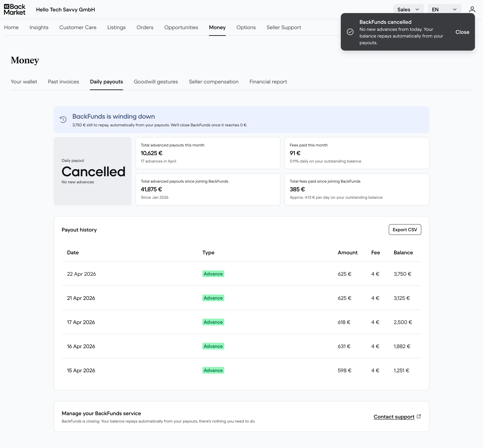Viewport: 483px width, 448px height.
Task: Open the Sales dropdown
Action: pyautogui.click(x=409, y=9)
